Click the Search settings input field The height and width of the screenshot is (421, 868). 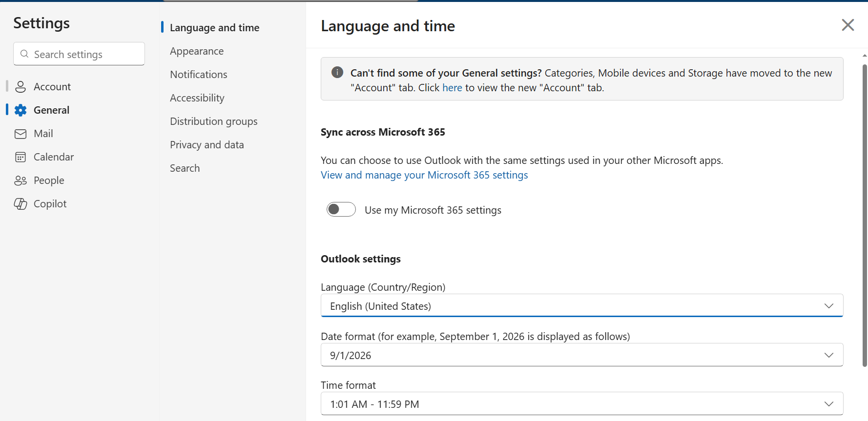coord(85,54)
